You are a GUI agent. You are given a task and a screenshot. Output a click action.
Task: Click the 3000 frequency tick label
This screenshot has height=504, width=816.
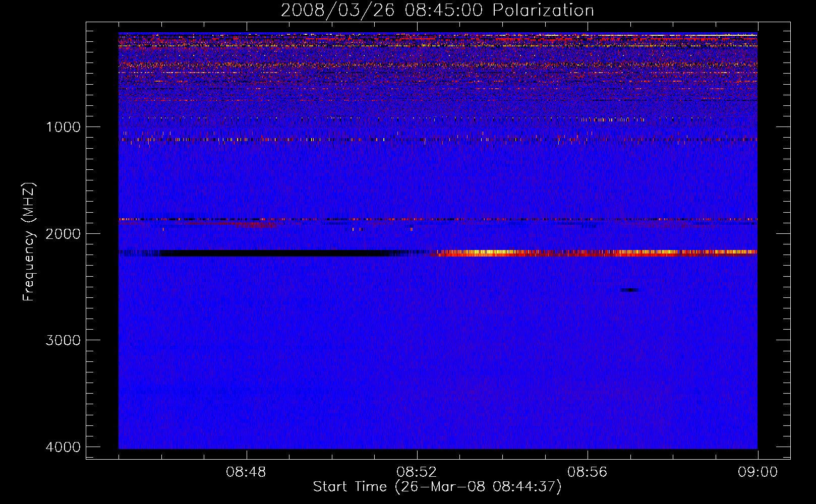click(x=63, y=340)
